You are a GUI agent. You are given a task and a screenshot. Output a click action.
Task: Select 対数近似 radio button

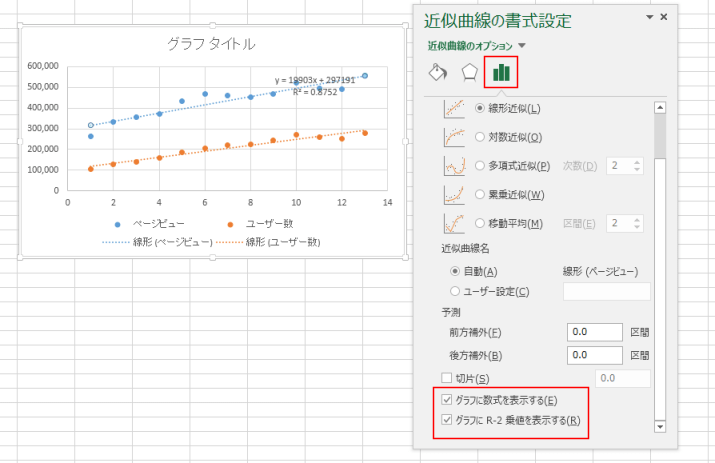479,137
